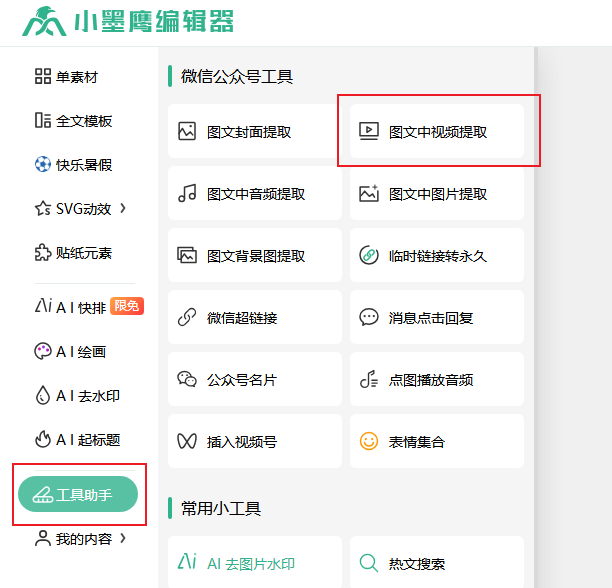Open the 贴纸元素 puzzle piece icon

coord(43,253)
